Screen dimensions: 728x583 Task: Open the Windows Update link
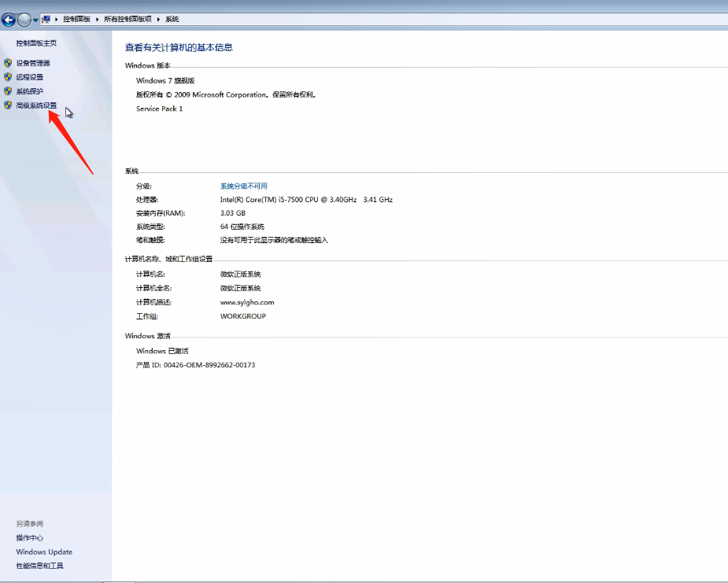coord(44,552)
